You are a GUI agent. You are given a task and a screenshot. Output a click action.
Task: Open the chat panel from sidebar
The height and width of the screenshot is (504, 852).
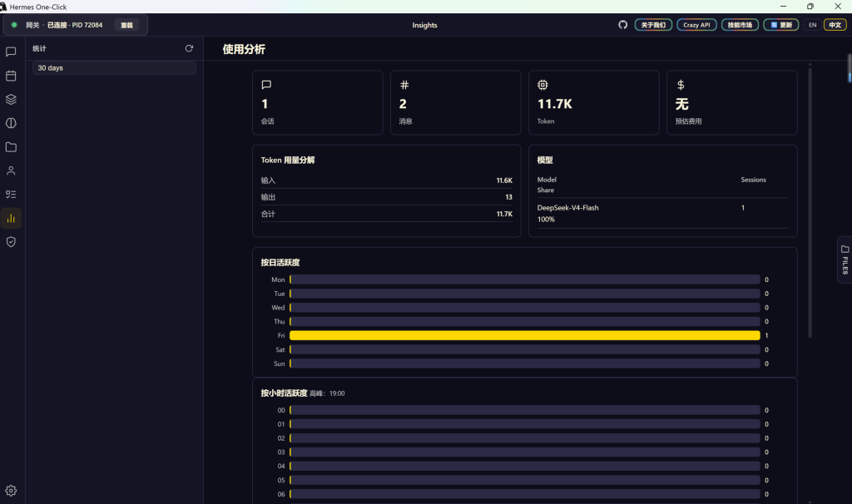point(11,52)
